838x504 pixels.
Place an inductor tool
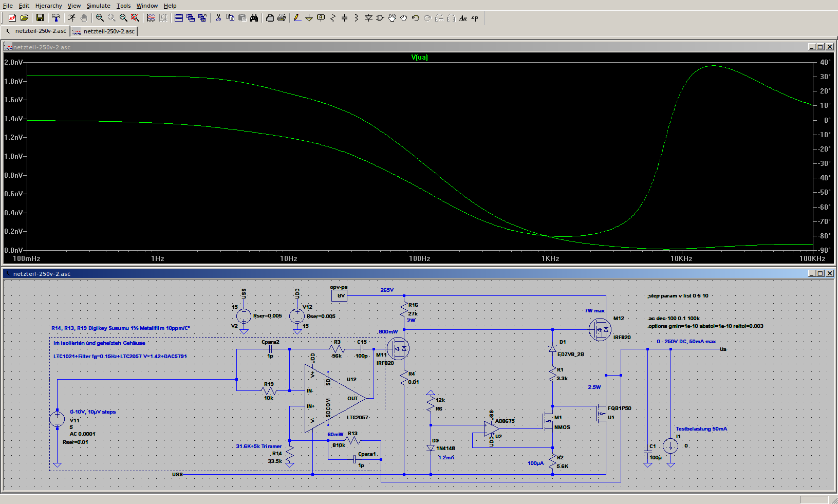(357, 18)
